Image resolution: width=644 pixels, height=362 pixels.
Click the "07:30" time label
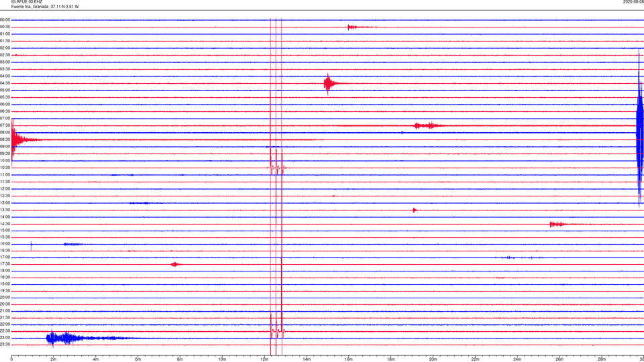(x=5, y=125)
